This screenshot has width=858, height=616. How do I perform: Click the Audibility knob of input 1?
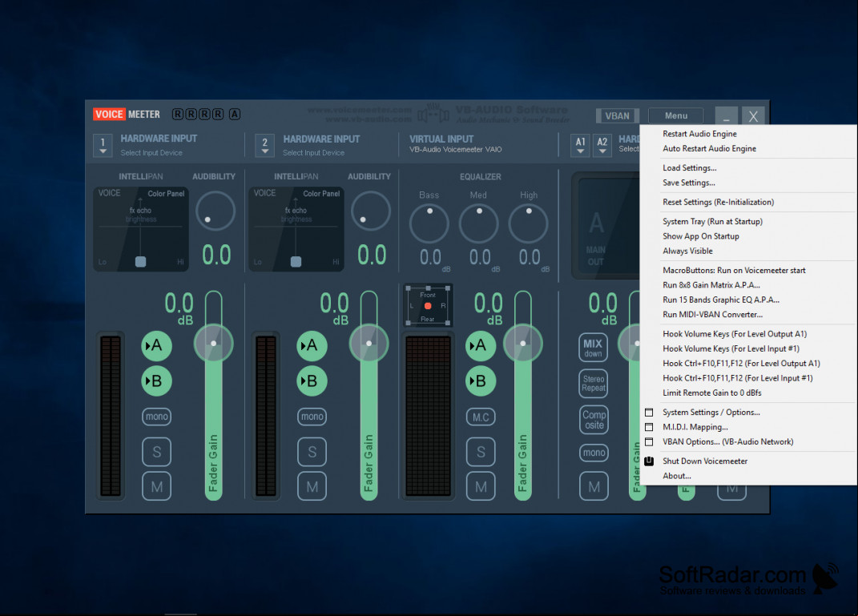click(x=216, y=211)
